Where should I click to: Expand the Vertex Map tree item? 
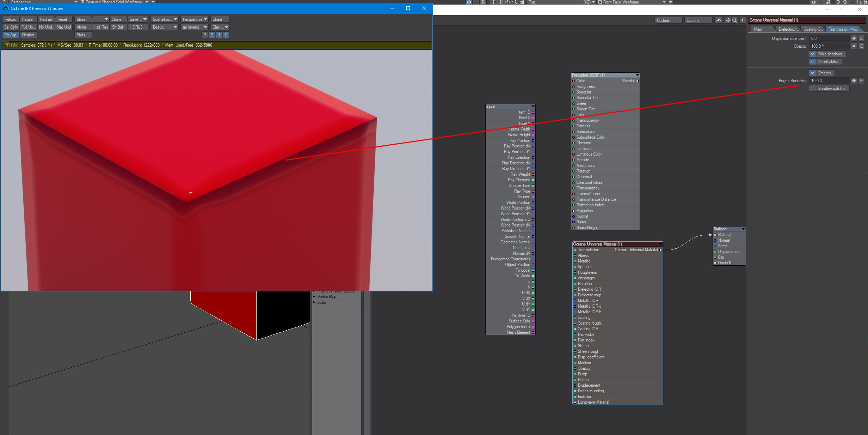314,297
